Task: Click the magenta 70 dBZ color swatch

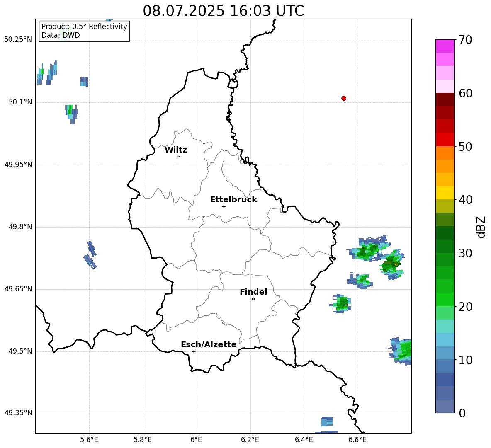Action: [445, 46]
